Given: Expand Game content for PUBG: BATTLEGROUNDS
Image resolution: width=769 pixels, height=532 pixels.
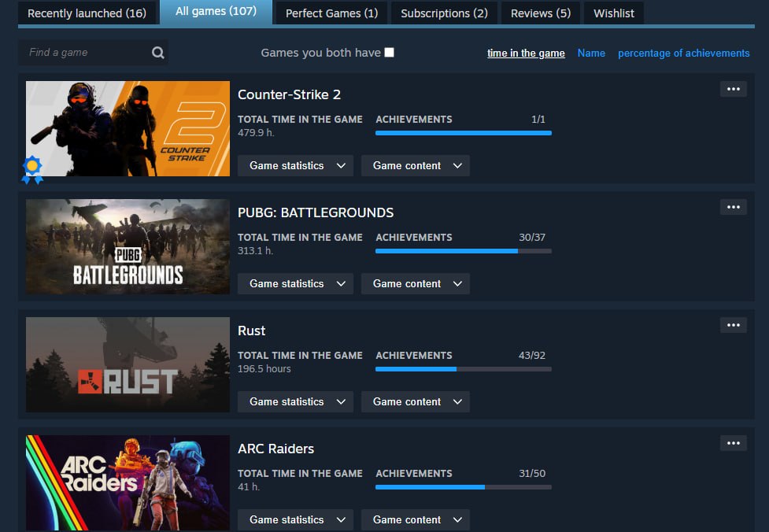Looking at the screenshot, I should click(x=416, y=284).
